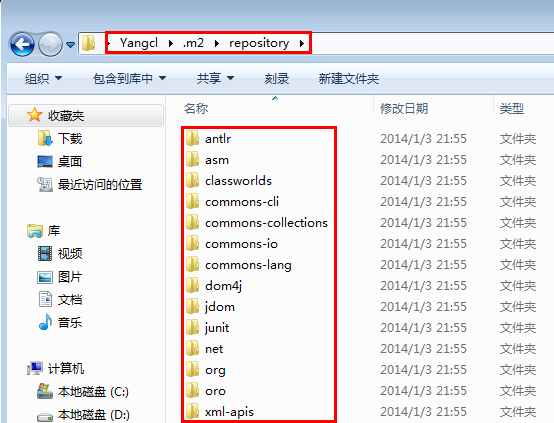Sort by the 名称 column header
The image size is (554, 423).
click(x=196, y=108)
